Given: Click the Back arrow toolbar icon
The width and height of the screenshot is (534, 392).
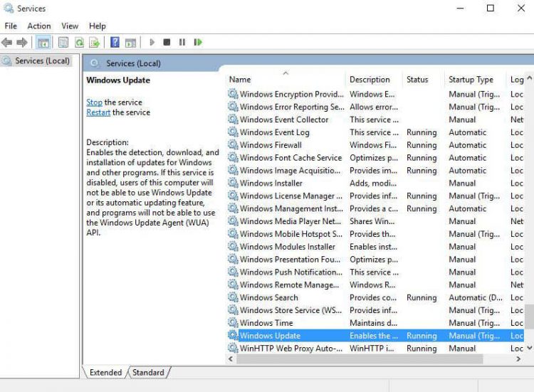Looking at the screenshot, I should 7,43.
